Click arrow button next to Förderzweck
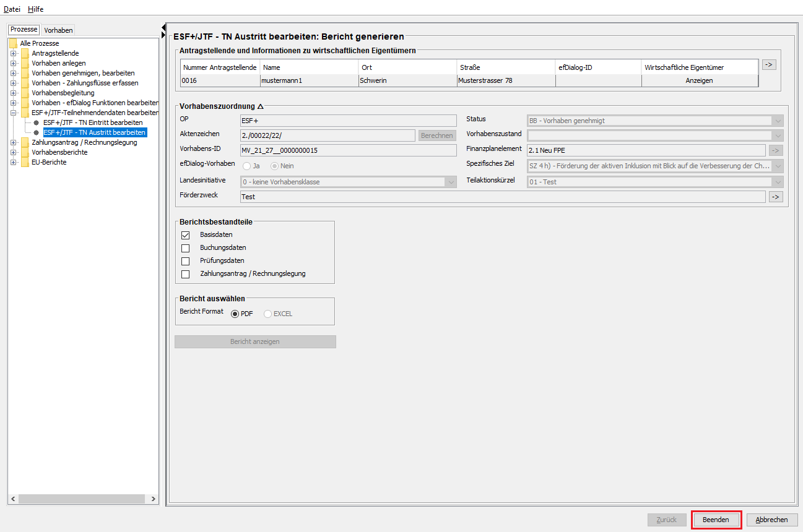Screen dimensions: 803x532 tap(776, 197)
